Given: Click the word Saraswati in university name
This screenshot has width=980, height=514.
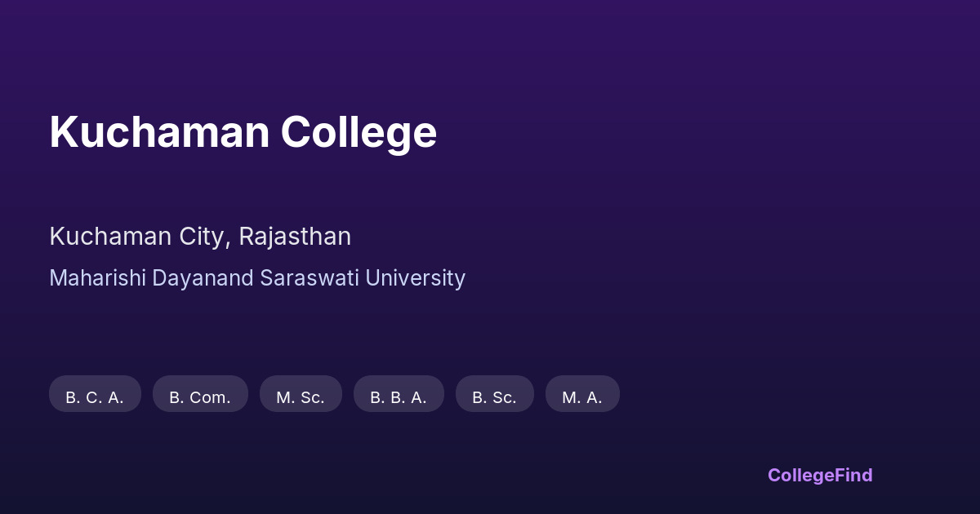Looking at the screenshot, I should click(x=310, y=278).
